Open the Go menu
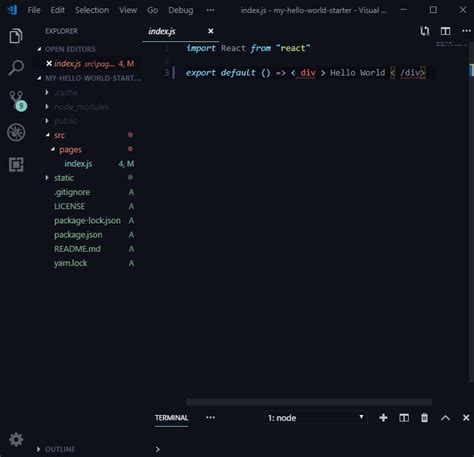This screenshot has height=457, width=474. coord(152,10)
